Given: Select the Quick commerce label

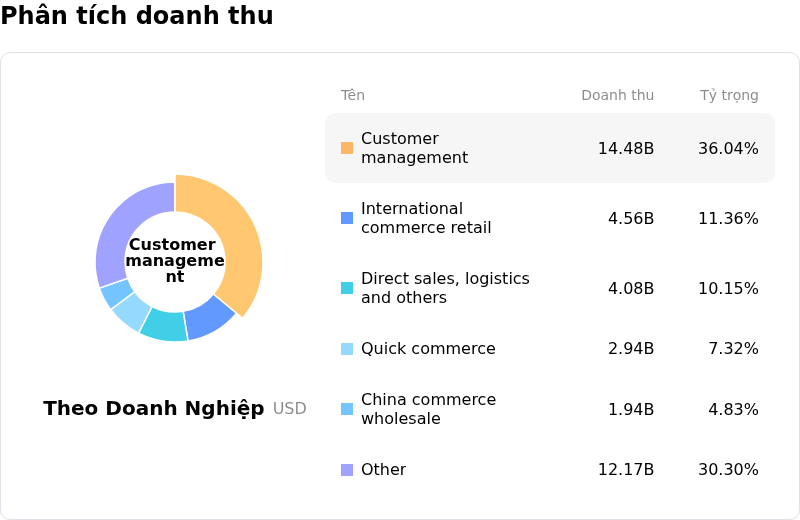Looking at the screenshot, I should click(x=428, y=349).
